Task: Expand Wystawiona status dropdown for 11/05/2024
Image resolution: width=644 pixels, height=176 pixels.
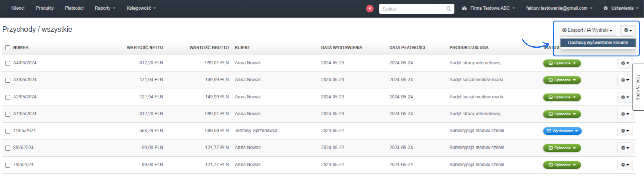Action: pos(562,131)
